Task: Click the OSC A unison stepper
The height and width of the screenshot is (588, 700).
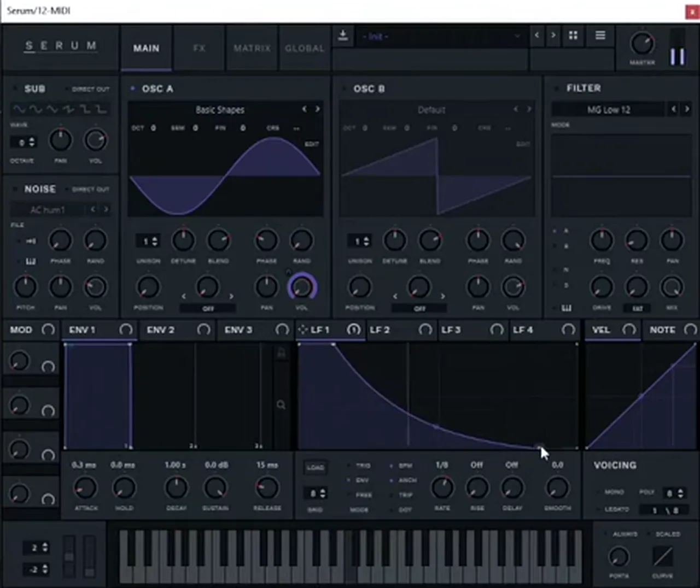Action: [x=148, y=241]
